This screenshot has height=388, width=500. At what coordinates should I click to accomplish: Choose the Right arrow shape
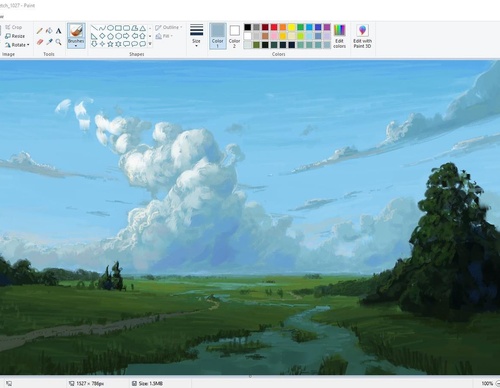click(x=126, y=36)
